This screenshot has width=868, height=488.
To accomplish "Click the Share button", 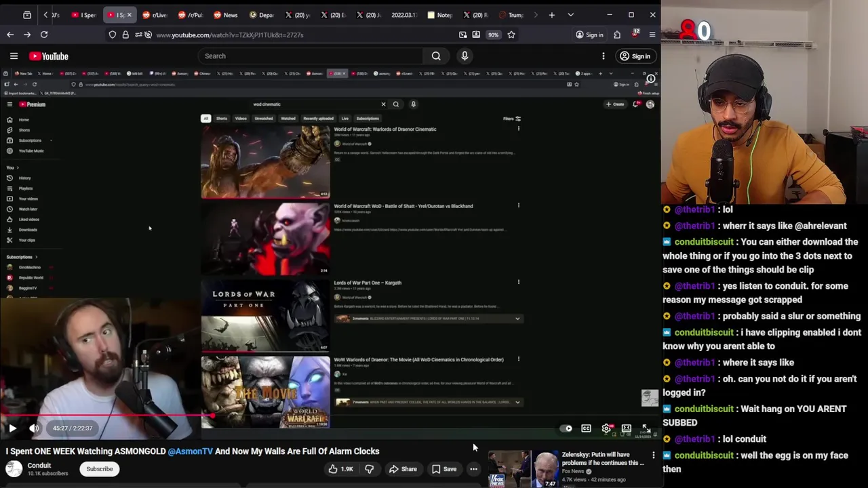I will 403,469.
